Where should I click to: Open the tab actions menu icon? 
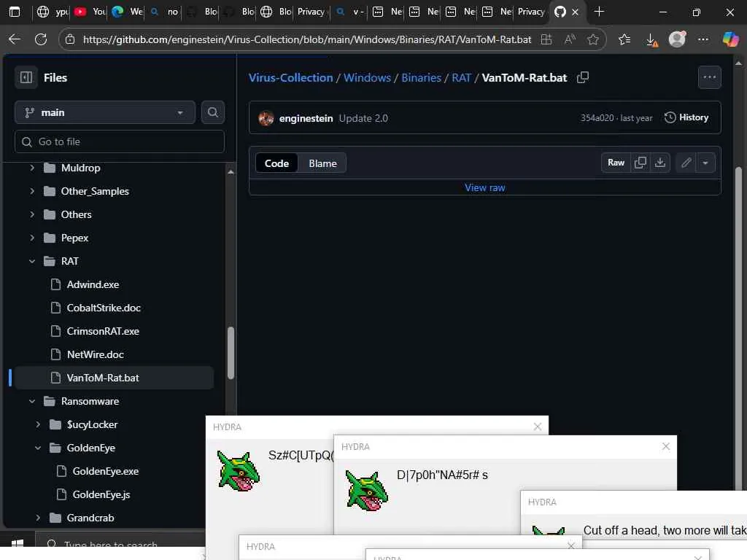tap(15, 12)
